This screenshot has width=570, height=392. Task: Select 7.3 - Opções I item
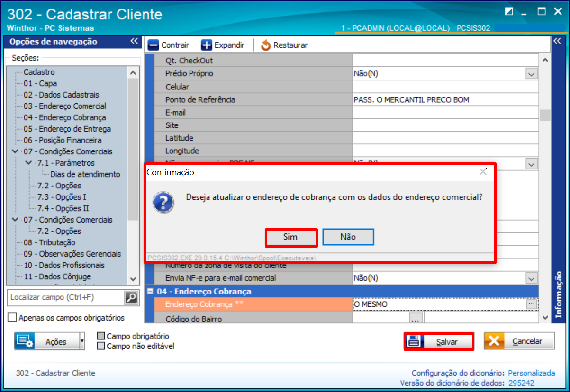tap(62, 197)
